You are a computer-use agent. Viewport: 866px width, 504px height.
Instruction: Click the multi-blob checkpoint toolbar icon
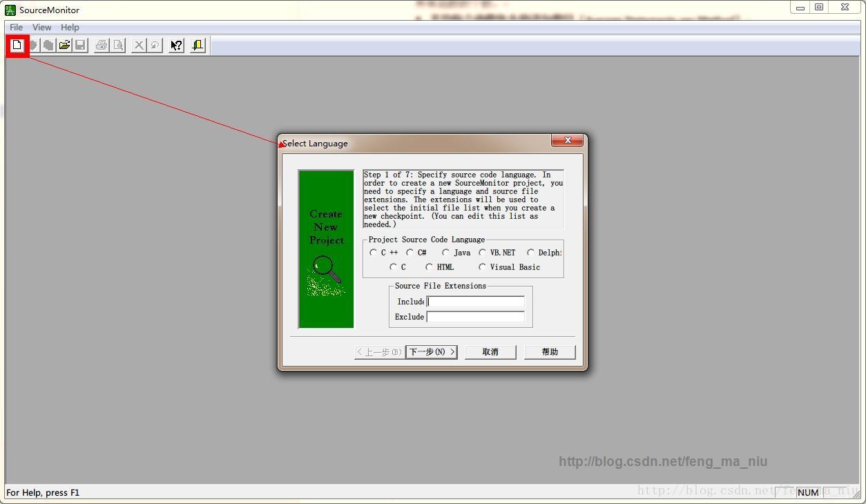(48, 46)
